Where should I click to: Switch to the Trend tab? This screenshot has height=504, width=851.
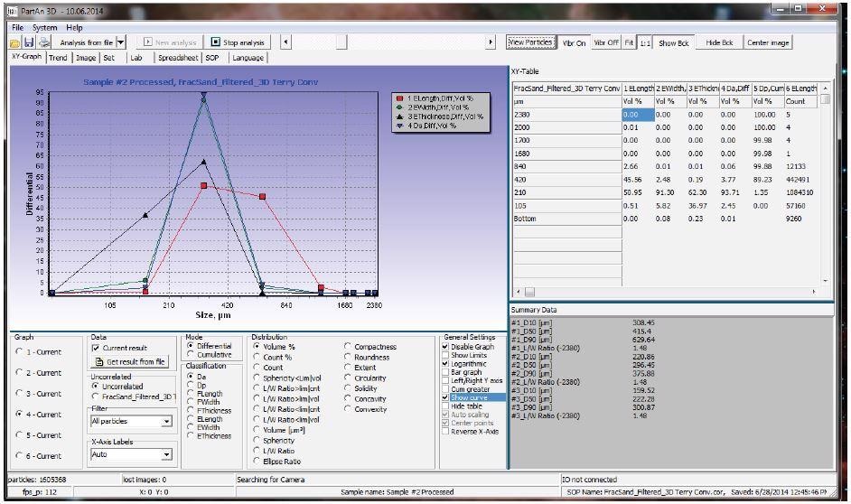[58, 58]
